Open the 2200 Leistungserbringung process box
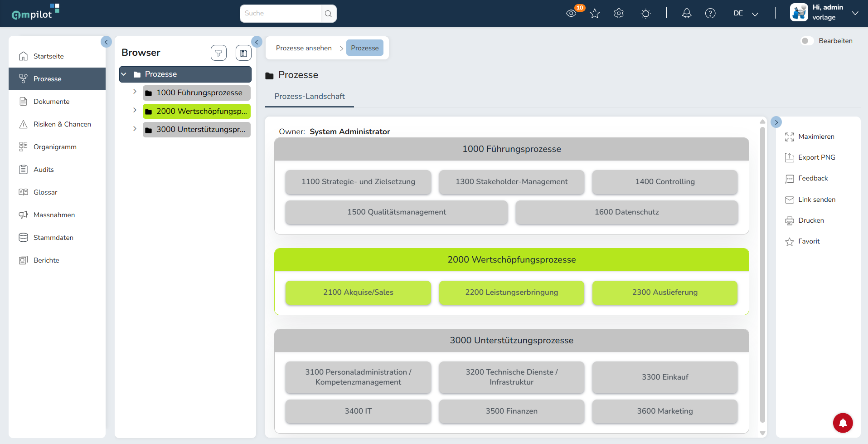868x444 pixels. click(x=511, y=293)
